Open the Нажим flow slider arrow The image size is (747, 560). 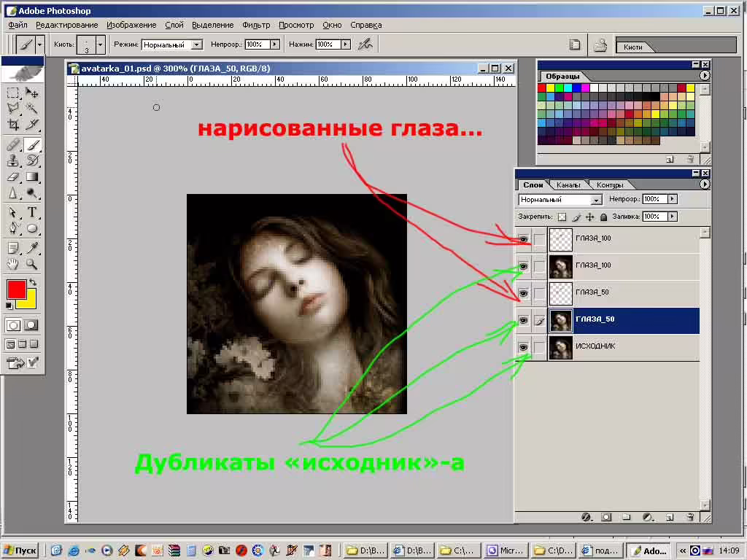(346, 44)
